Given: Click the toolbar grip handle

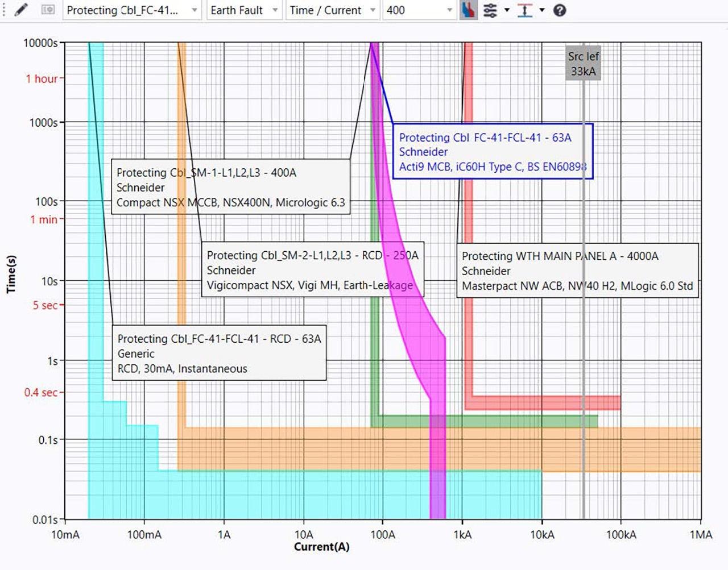Looking at the screenshot, I should click(5, 10).
